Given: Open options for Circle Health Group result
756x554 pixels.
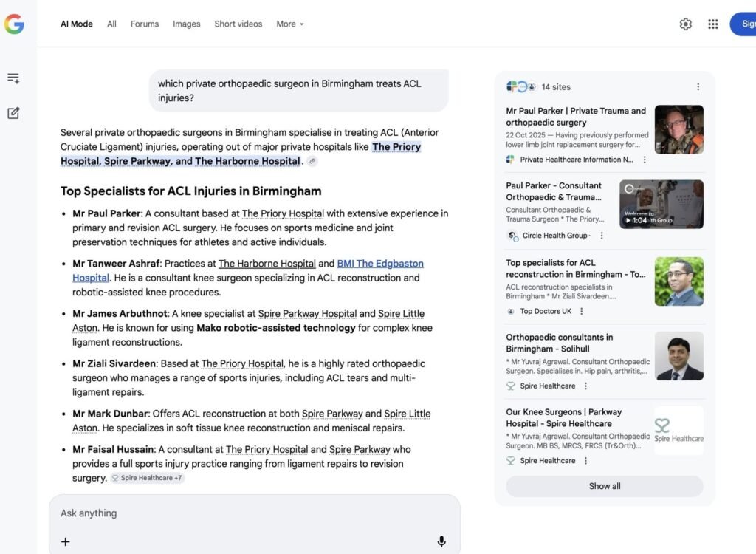Looking at the screenshot, I should point(602,236).
